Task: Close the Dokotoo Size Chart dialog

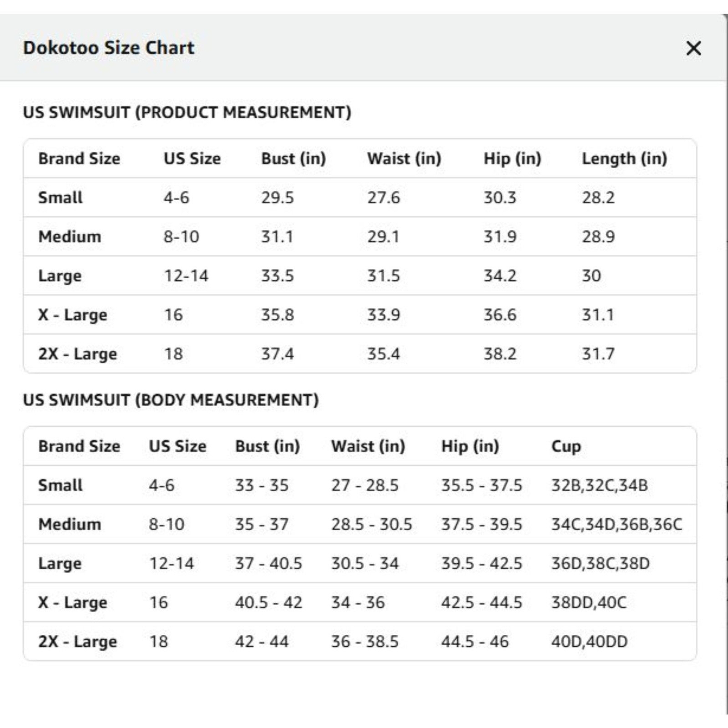Action: [x=693, y=48]
